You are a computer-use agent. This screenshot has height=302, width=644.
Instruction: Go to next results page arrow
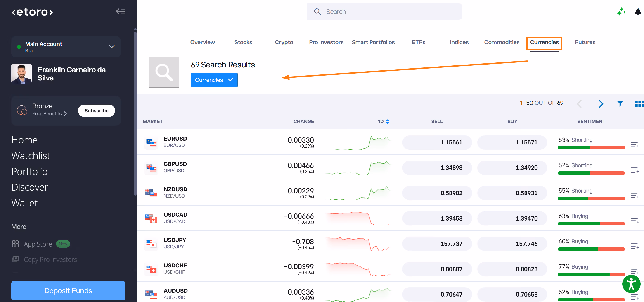[601, 104]
